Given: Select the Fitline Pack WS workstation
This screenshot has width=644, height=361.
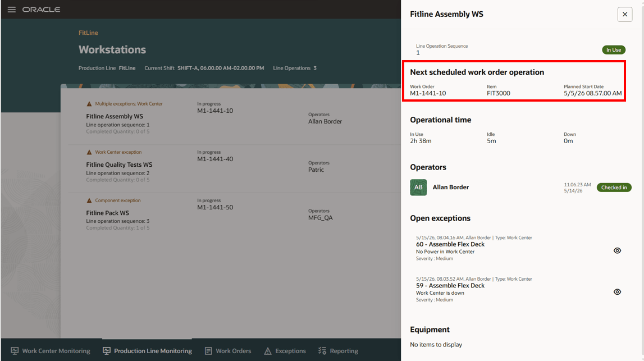Looking at the screenshot, I should (x=234, y=217).
